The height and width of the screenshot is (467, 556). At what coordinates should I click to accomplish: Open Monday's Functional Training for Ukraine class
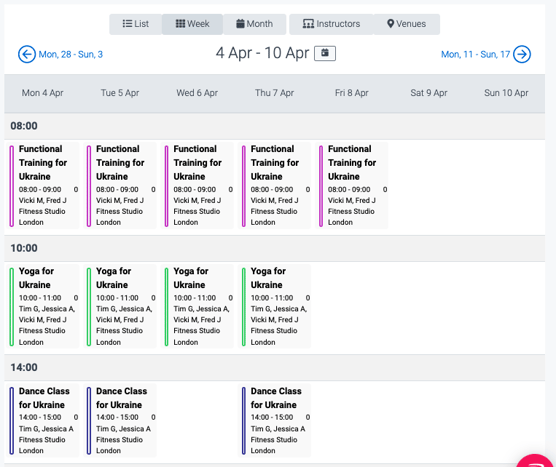point(43,185)
